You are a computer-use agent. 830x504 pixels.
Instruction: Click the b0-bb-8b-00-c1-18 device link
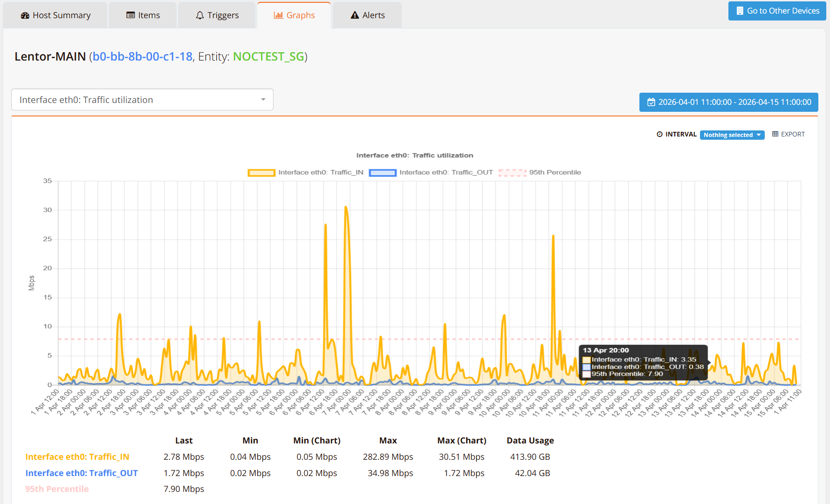(143, 56)
